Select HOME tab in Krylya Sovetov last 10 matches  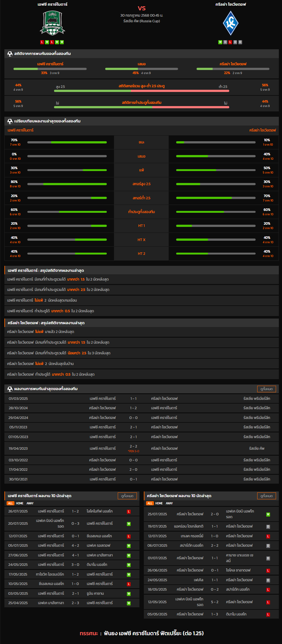[x=159, y=503]
